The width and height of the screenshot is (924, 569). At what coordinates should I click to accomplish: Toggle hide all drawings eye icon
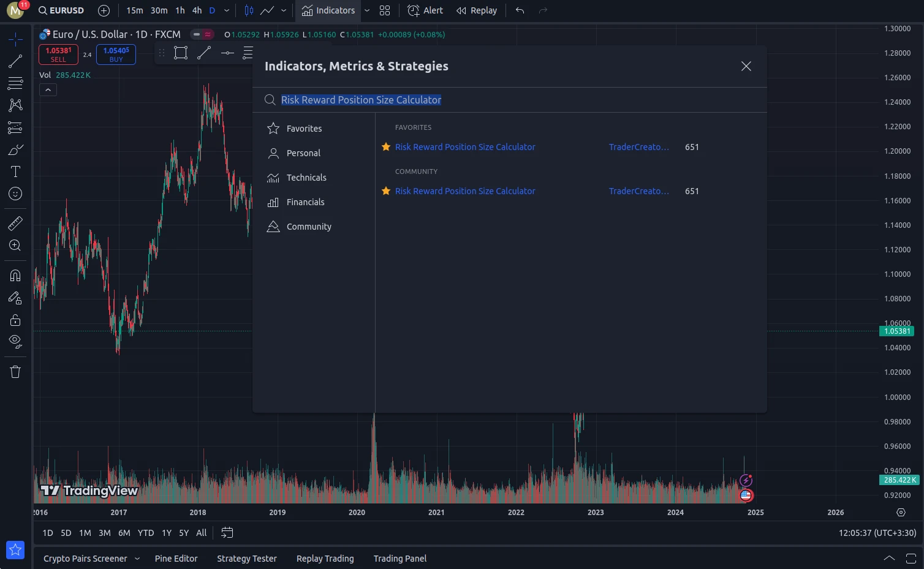click(15, 341)
